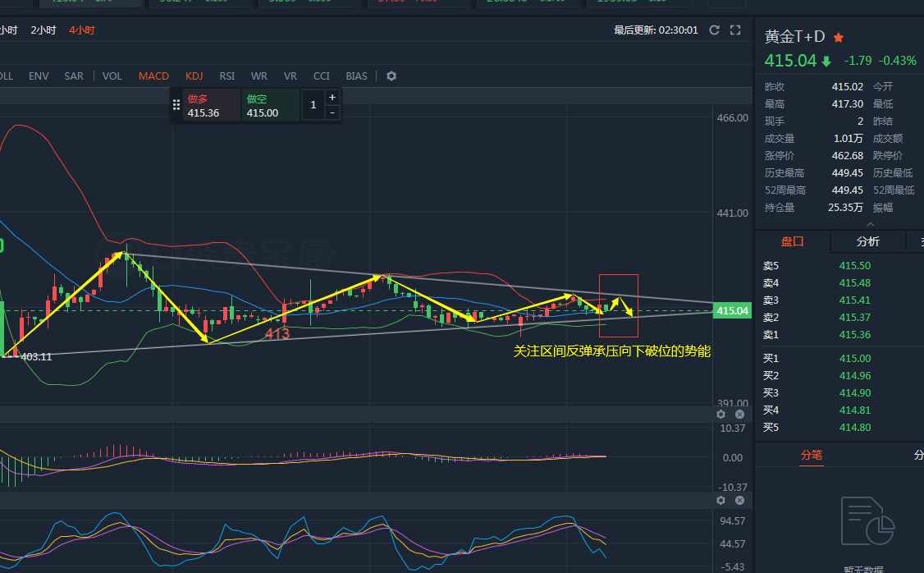This screenshot has height=573, width=924.
Task: Click the 历史最高 value 449.45
Action: pyautogui.click(x=848, y=172)
